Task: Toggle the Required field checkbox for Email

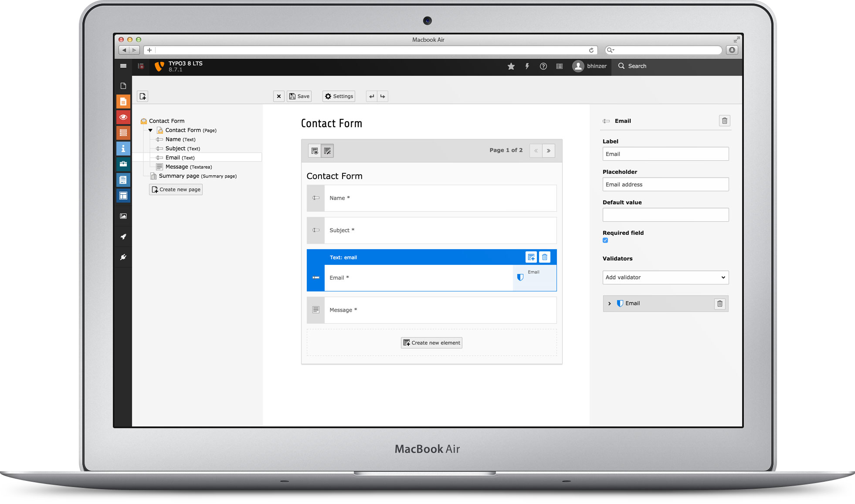Action: coord(606,240)
